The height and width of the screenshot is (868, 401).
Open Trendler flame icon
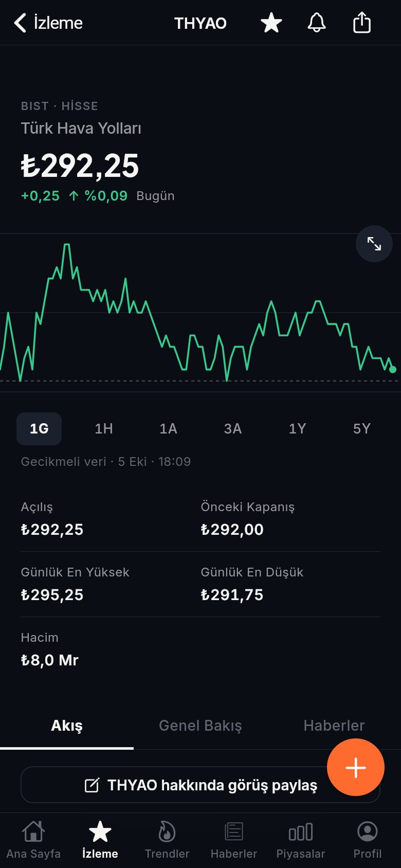(x=167, y=840)
